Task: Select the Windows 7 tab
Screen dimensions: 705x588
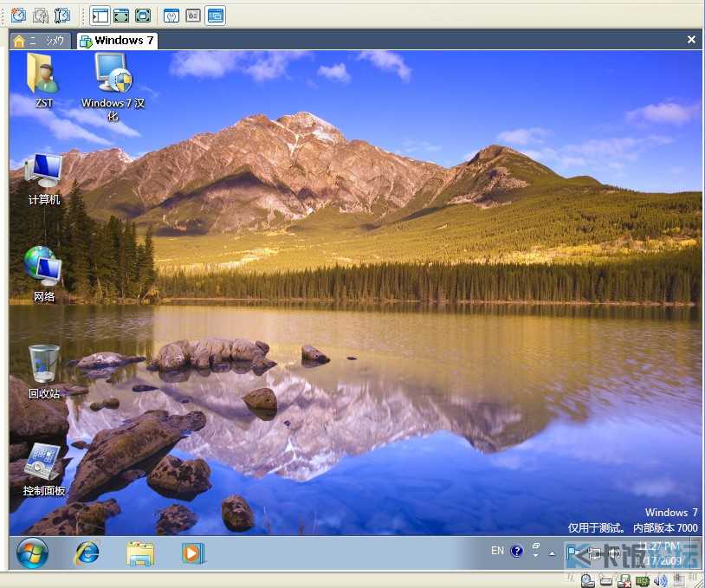Action: coord(117,41)
